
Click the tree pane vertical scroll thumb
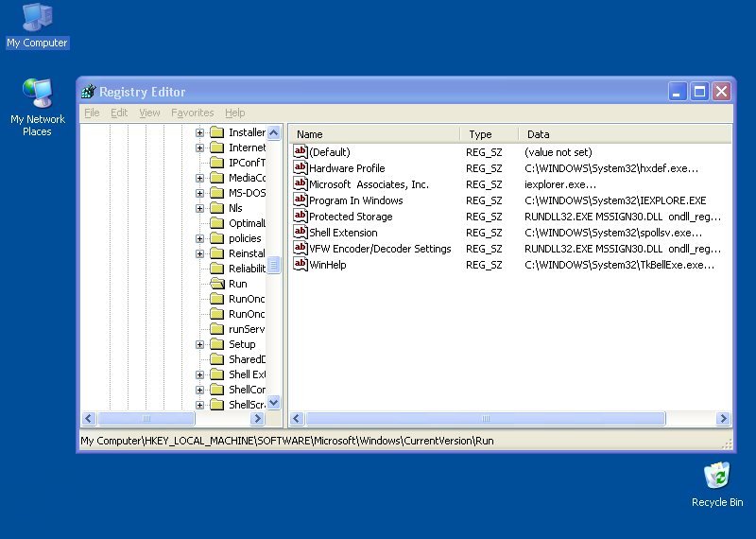point(273,265)
